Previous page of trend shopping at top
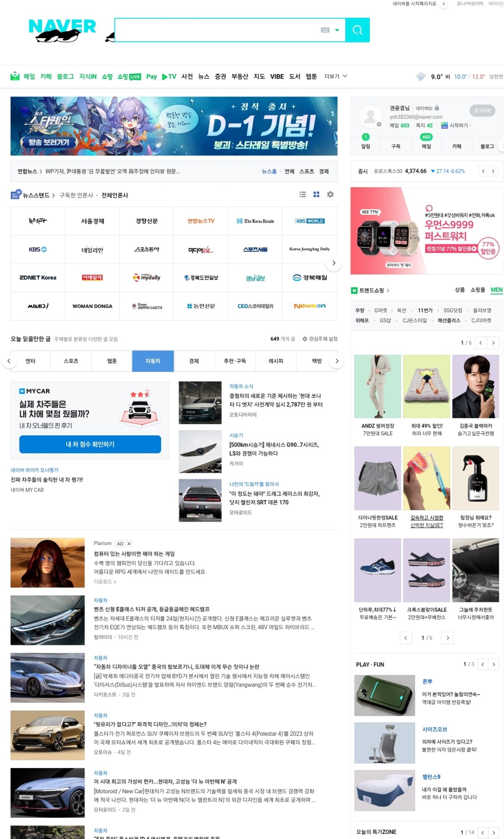 pyautogui.click(x=481, y=343)
